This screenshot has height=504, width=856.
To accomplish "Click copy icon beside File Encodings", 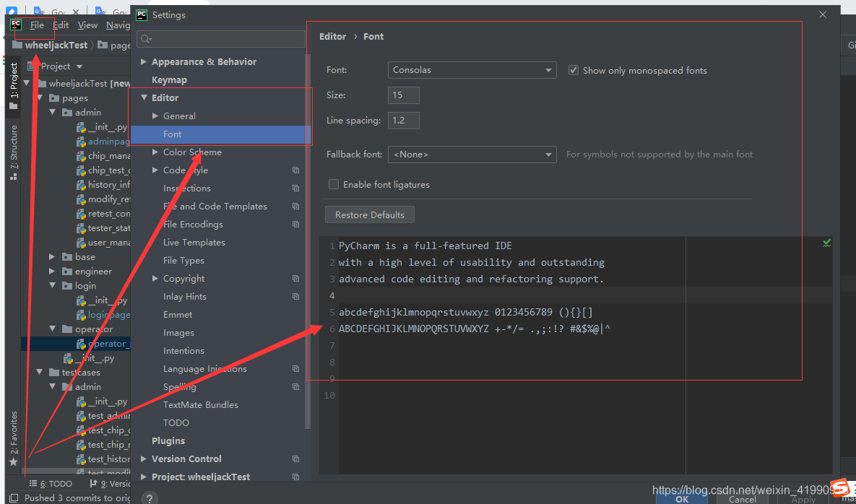I will (295, 224).
